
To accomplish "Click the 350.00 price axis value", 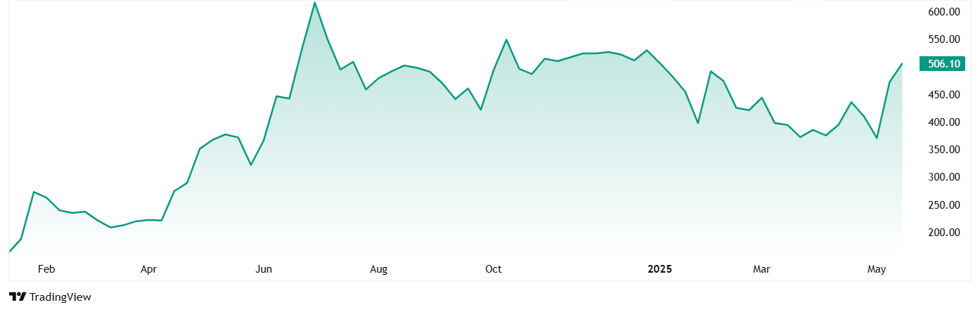I will pyautogui.click(x=943, y=150).
